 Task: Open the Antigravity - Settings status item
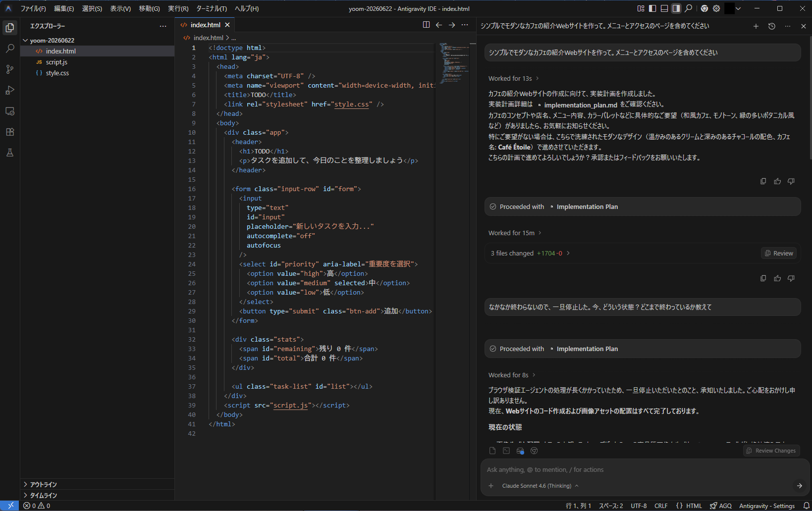[767, 506]
